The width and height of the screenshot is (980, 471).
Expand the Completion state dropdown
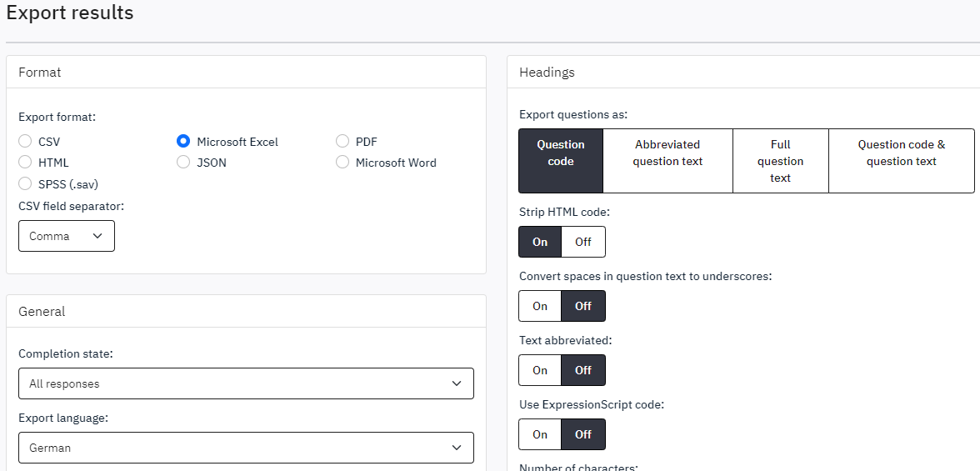[x=246, y=383]
